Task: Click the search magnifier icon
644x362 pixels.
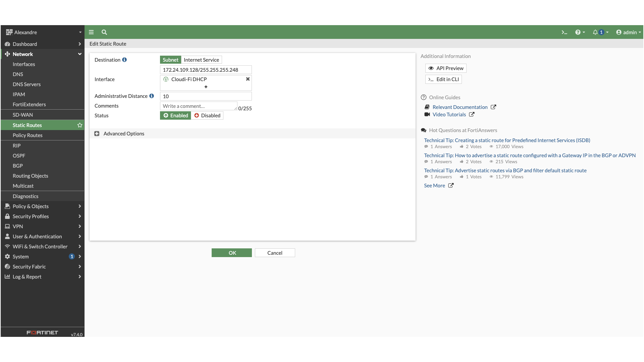Action: coord(104,33)
